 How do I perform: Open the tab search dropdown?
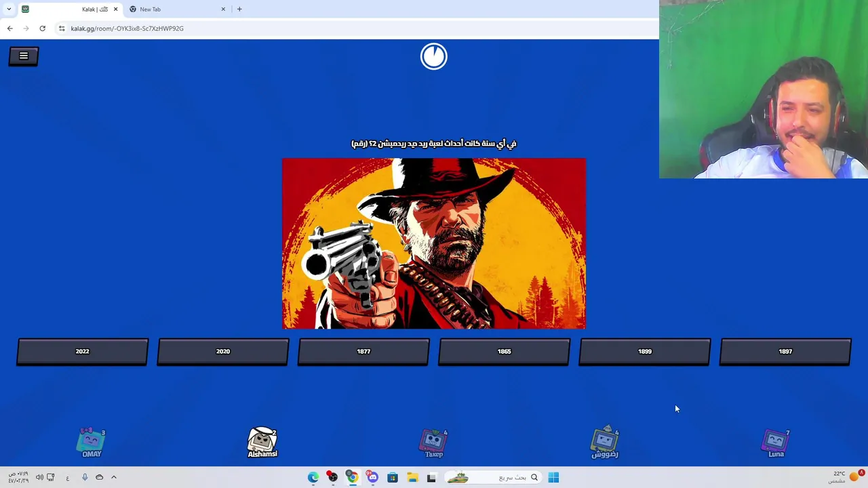click(x=9, y=9)
